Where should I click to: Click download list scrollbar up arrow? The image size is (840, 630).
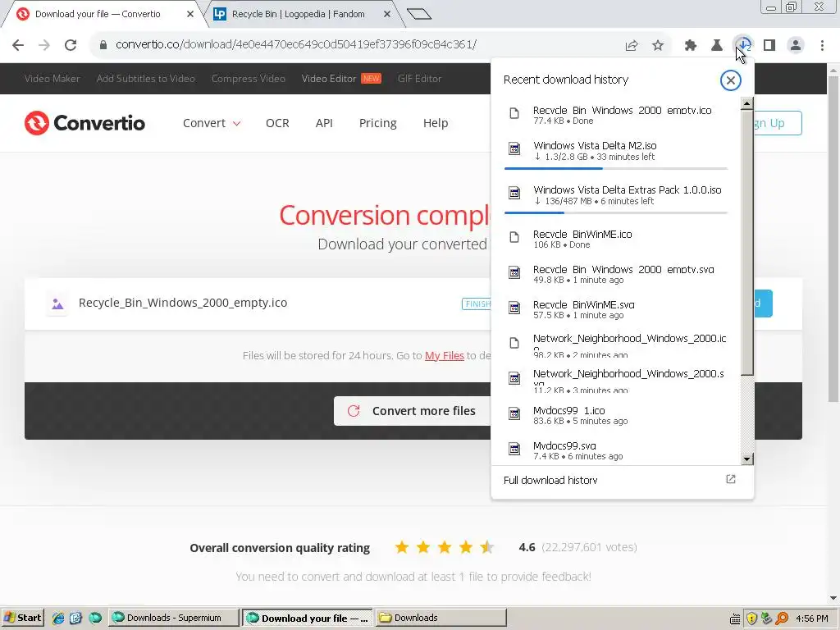coord(746,103)
